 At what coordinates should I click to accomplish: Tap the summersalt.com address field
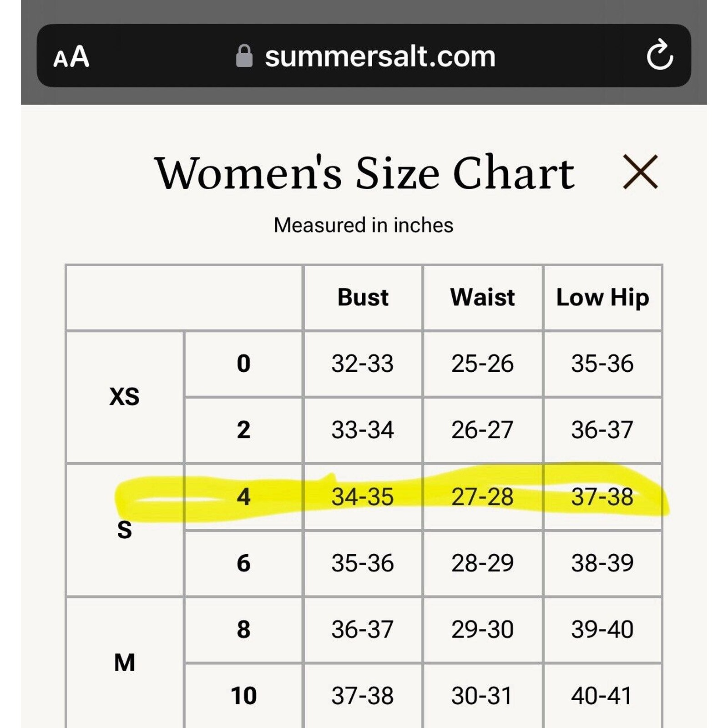[364, 56]
